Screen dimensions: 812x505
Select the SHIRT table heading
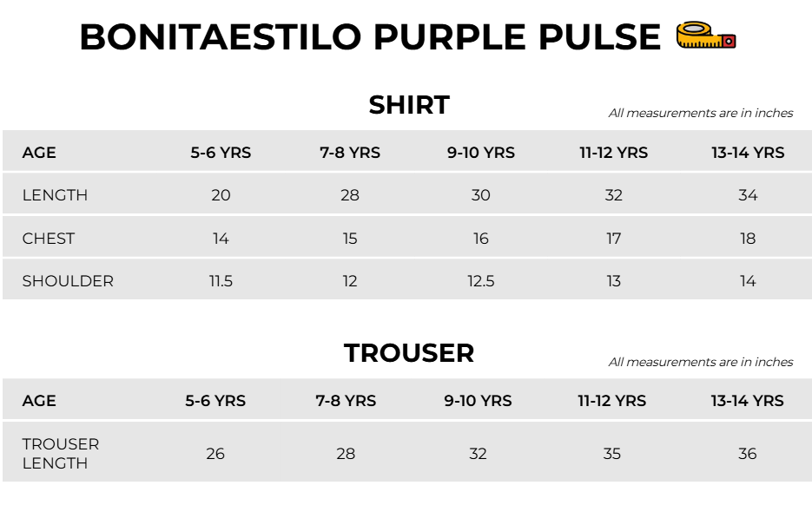coord(409,105)
